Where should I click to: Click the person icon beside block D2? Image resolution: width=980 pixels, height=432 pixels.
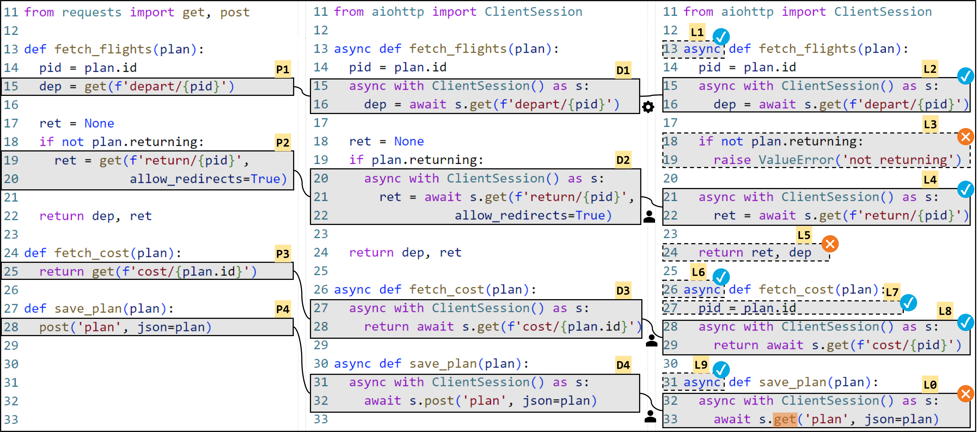tap(649, 217)
